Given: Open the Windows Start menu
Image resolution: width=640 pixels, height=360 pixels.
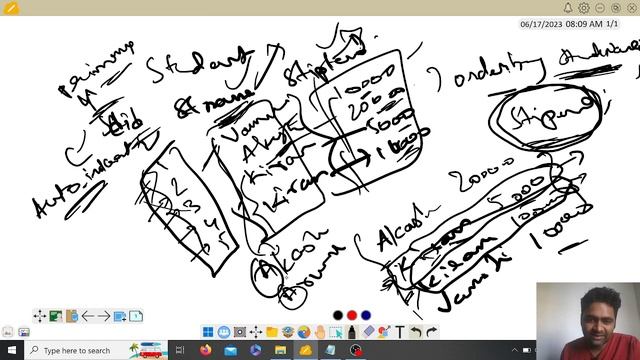Looking at the screenshot, I should pos(11,350).
